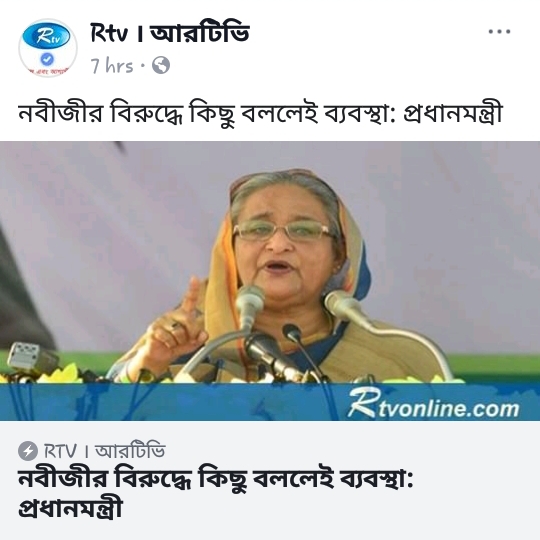Screen dimensions: 540x540
Task: Open the article photo of the speaker
Action: (x=270, y=281)
